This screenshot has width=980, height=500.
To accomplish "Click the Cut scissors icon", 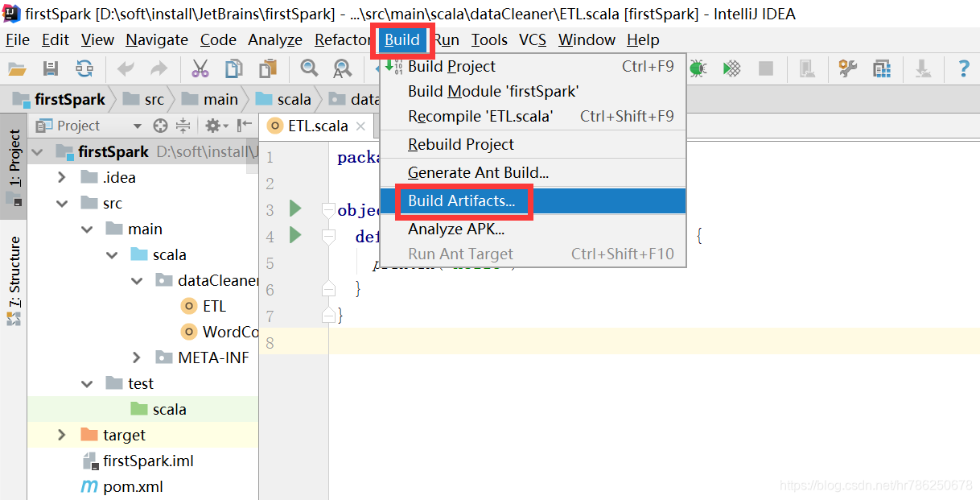I will 200,69.
